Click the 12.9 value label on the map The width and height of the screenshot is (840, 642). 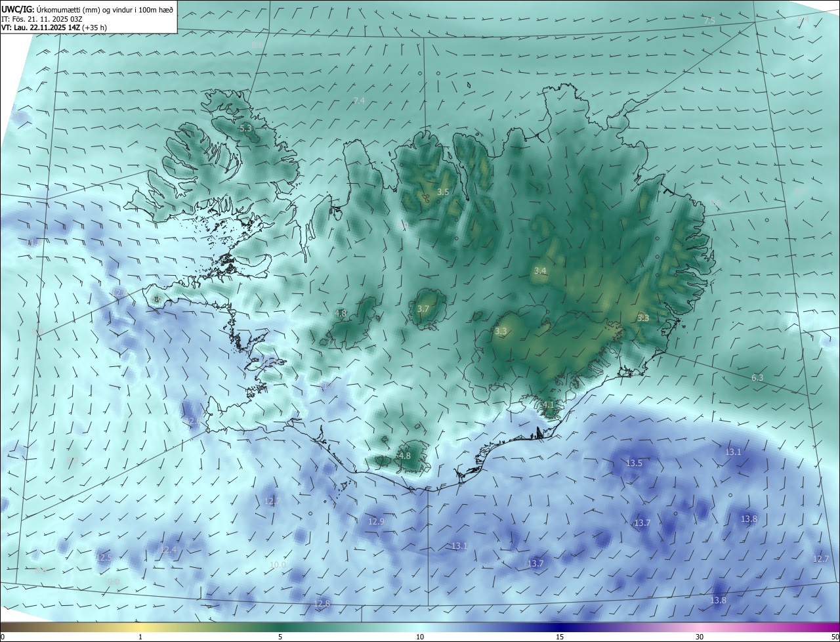(x=376, y=522)
